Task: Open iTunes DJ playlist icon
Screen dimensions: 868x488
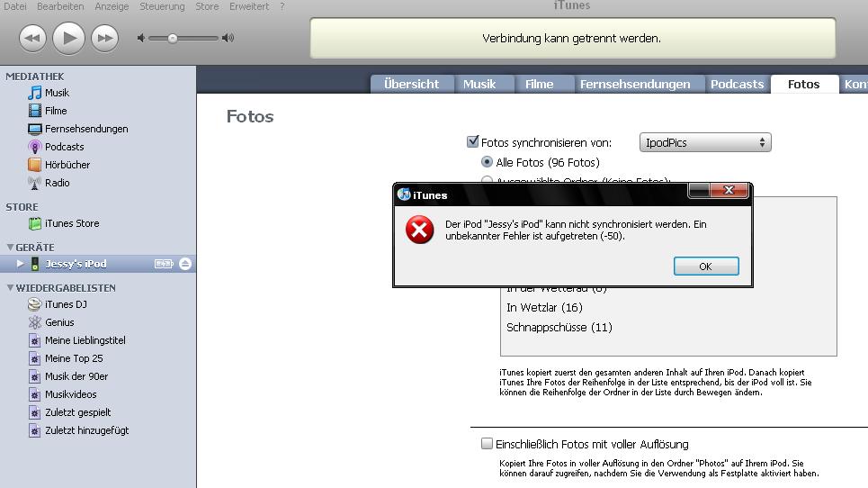Action: click(35, 304)
